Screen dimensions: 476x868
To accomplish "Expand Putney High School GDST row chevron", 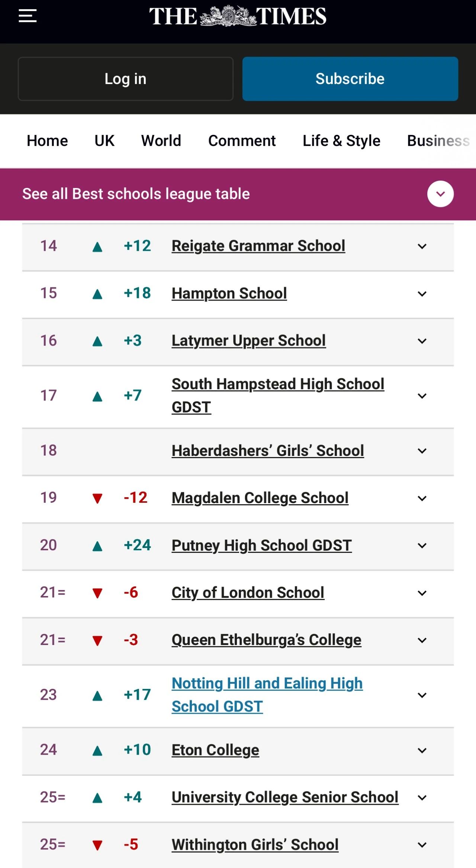I will tap(422, 546).
